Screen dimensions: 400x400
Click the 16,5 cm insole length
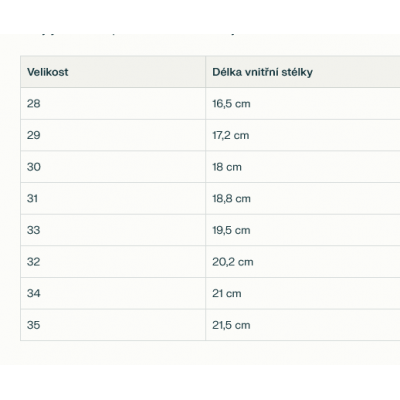[x=231, y=104]
